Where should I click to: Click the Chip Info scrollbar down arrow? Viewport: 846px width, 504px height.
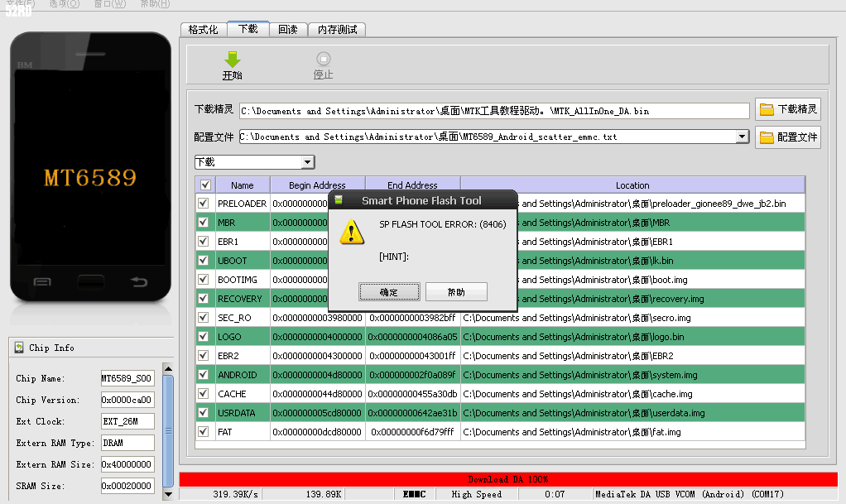tap(168, 494)
